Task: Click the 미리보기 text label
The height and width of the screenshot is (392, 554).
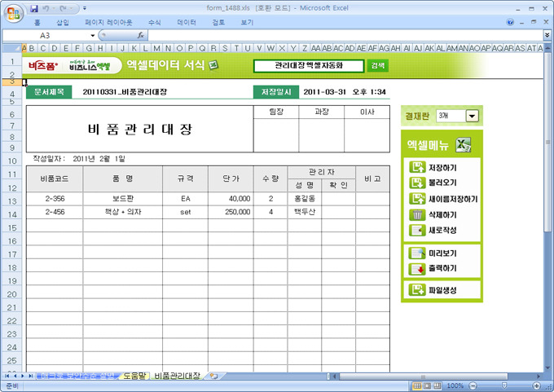Action: click(x=442, y=253)
